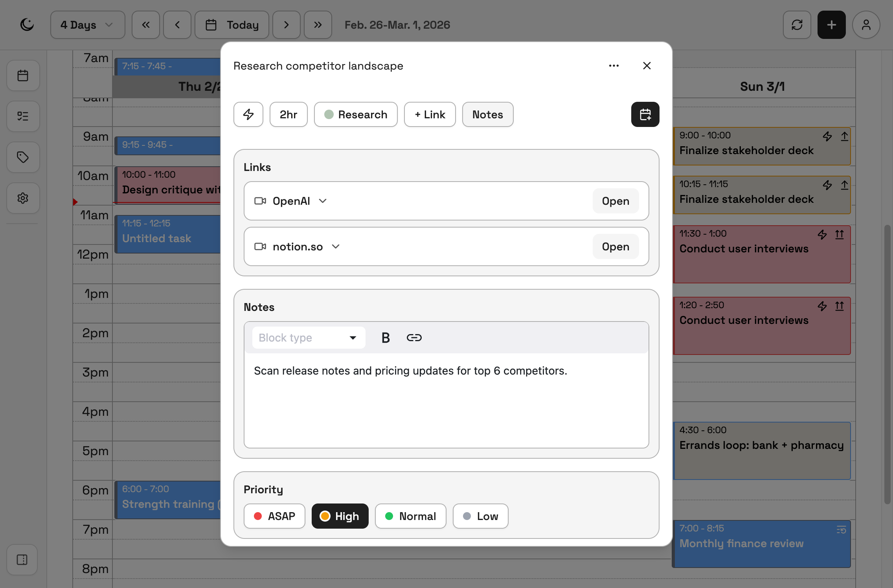Click the insert link icon in notes toolbar
The height and width of the screenshot is (588, 893).
coord(414,338)
